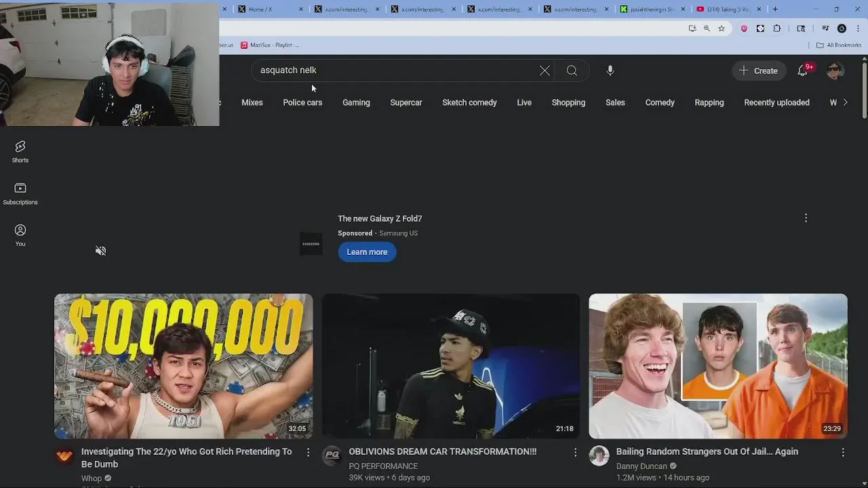Click the PQ Performance channel avatar
This screenshot has width=868, height=488.
(332, 456)
